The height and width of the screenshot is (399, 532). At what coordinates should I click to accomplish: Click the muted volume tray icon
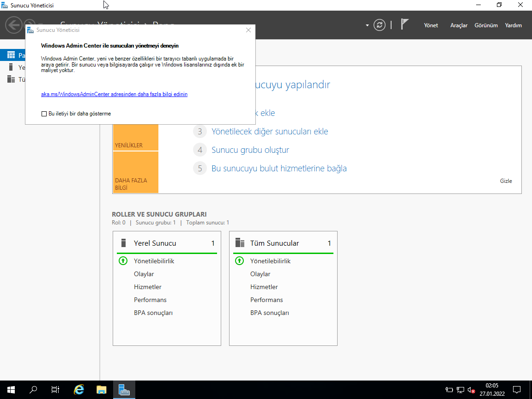[472, 390]
